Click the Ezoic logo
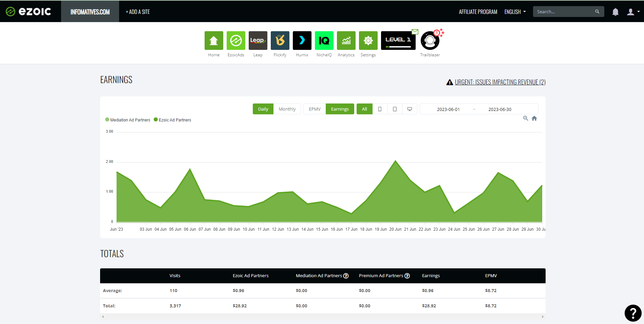The width and height of the screenshot is (644, 324). (x=29, y=12)
